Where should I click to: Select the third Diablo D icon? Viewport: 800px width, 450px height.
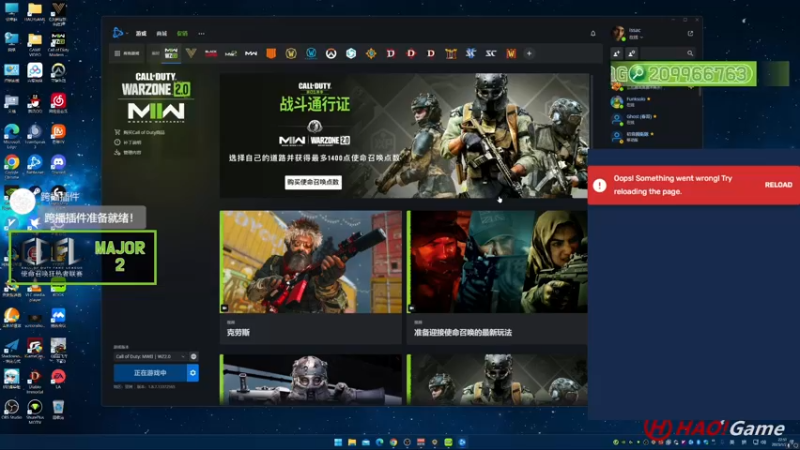click(x=431, y=53)
